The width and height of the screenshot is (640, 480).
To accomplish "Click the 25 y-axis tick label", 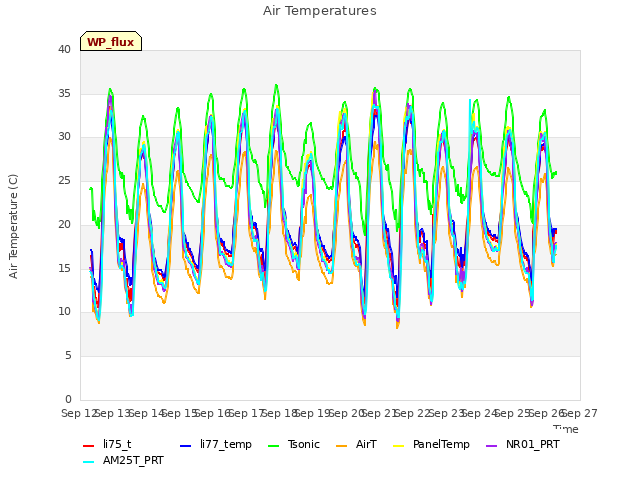I will point(64,180).
